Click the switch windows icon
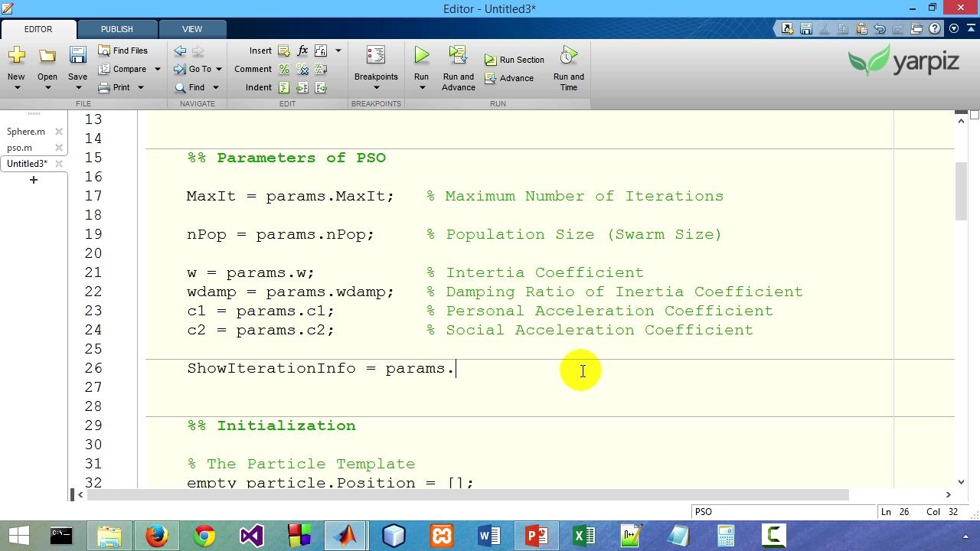This screenshot has height=551, width=980. (916, 29)
